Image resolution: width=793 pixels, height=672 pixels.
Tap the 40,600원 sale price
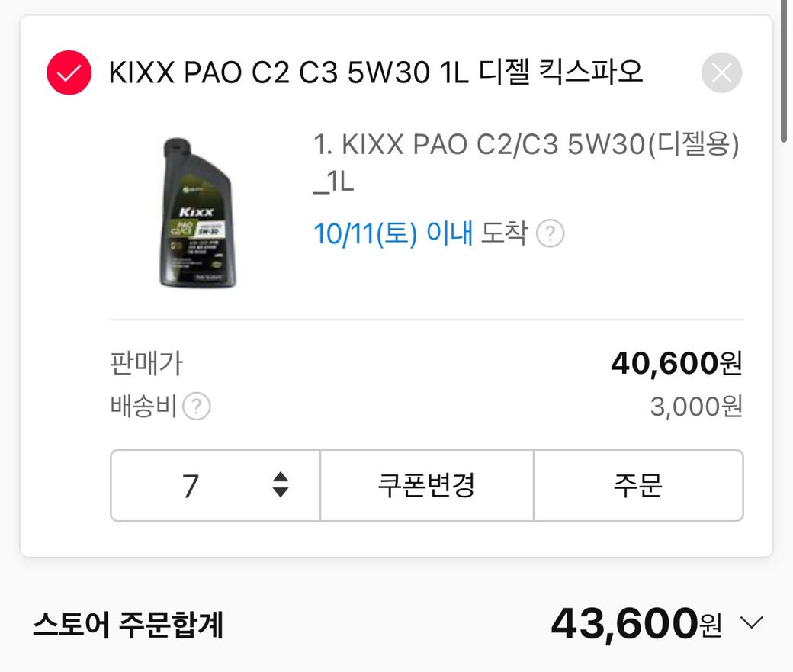click(676, 363)
